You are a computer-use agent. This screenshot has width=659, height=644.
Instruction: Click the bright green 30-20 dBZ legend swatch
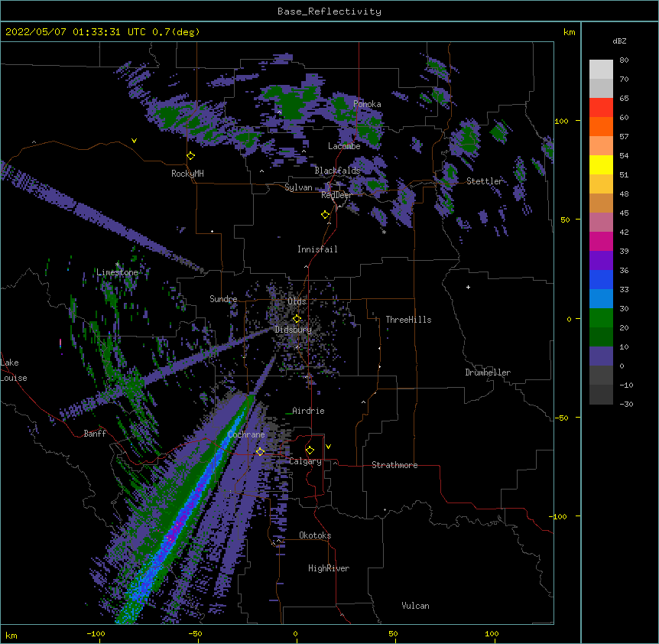601,318
